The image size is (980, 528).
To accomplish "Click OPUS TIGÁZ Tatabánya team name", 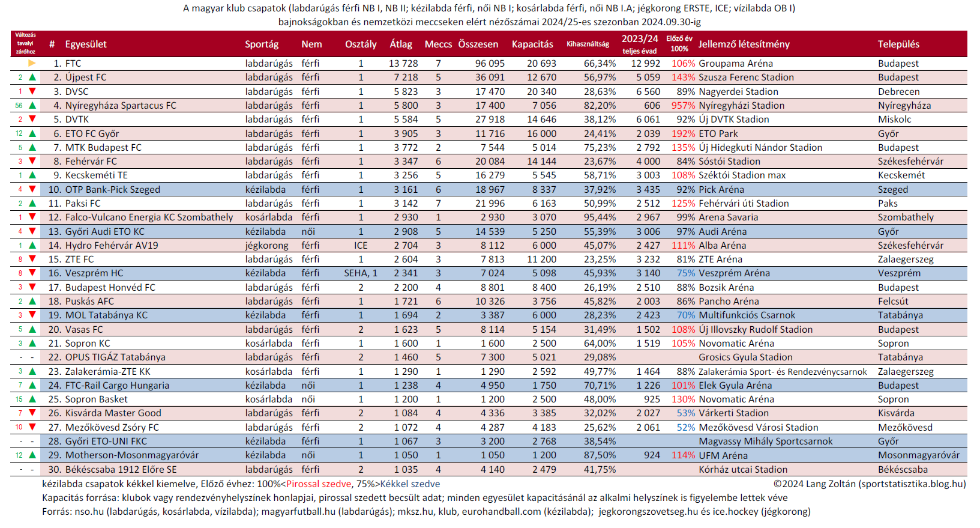I will pyautogui.click(x=115, y=357).
